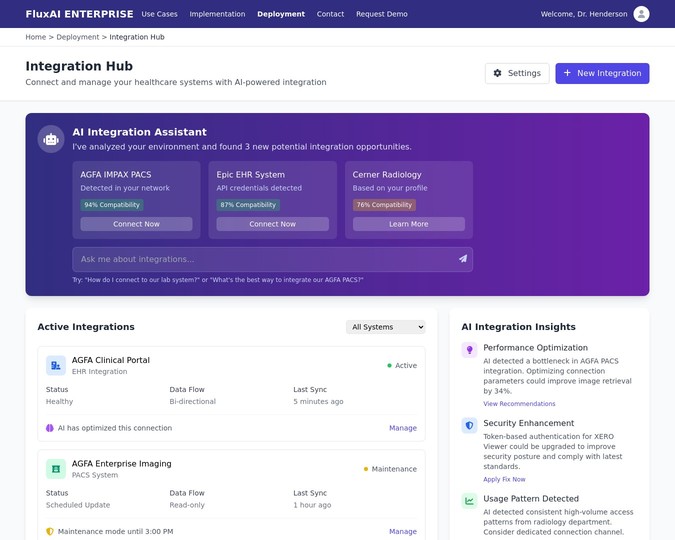Click the Usage Pattern chart icon
675x540 pixels.
tap(469, 501)
